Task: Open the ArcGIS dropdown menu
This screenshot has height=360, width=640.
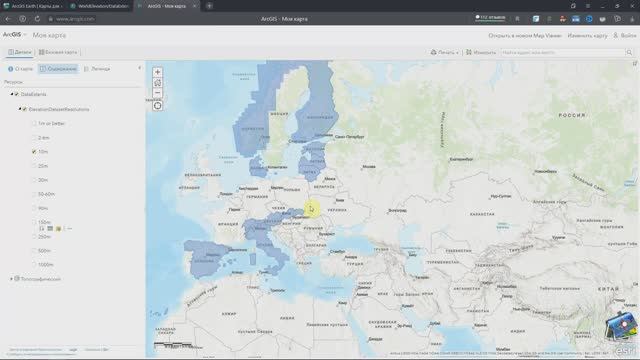Action: coord(14,35)
